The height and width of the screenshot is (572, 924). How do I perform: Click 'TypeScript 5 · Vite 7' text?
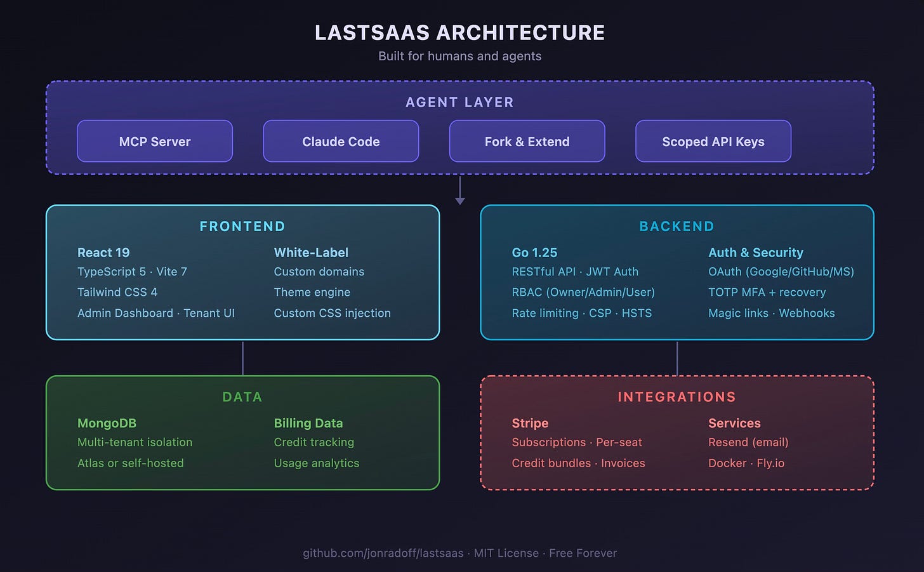point(132,272)
